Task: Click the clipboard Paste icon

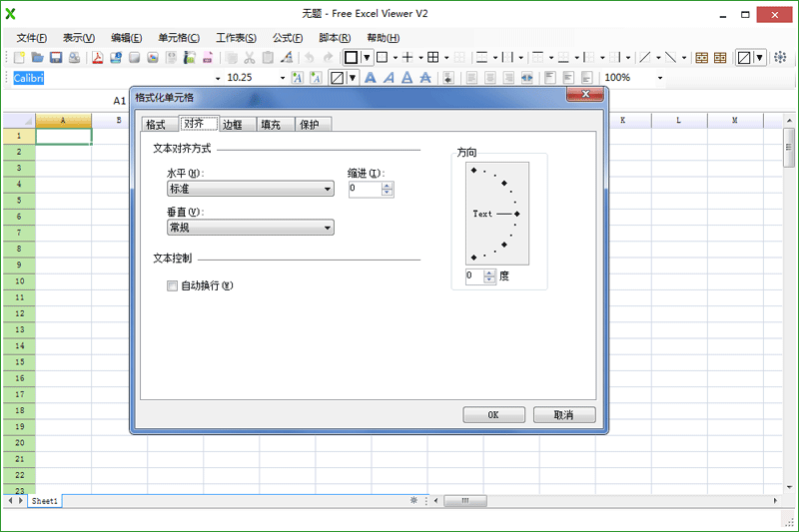Action: pos(268,58)
